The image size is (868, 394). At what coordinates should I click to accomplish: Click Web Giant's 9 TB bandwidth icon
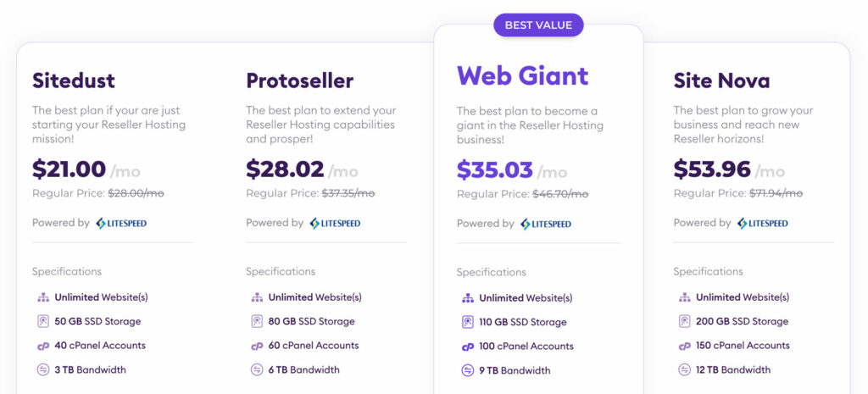point(468,371)
